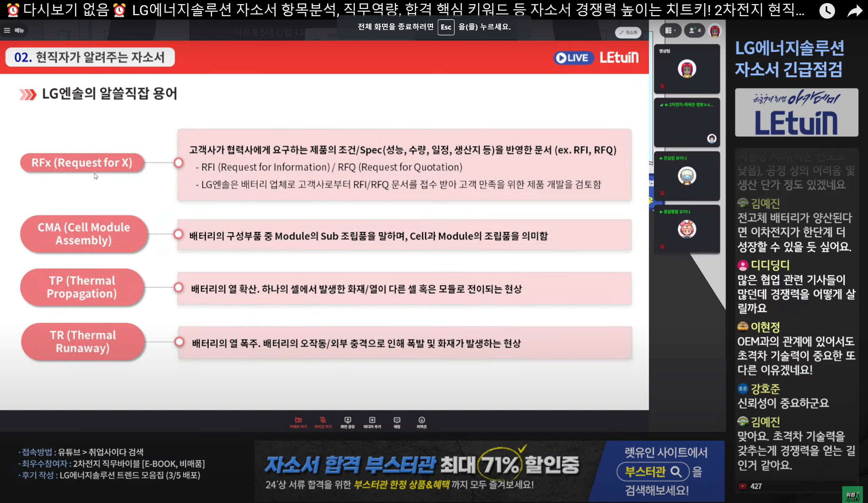Click the muted mic indicator on 진실된 유이니 tile
The width and height of the screenshot is (868, 503).
point(662,193)
